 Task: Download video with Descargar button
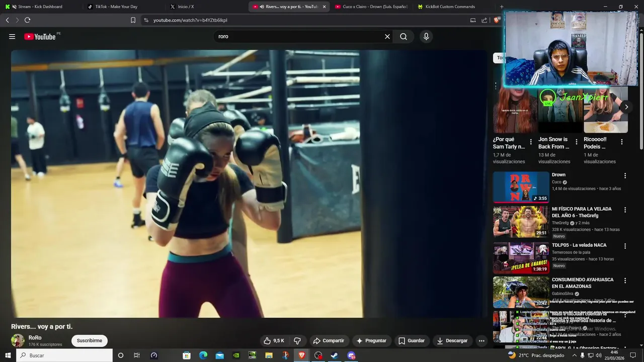click(x=452, y=340)
